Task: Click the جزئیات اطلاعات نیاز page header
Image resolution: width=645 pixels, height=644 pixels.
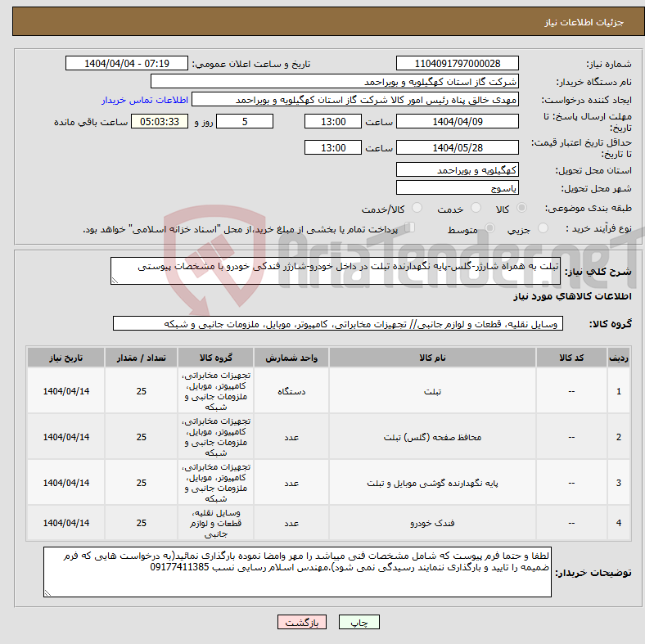Action: [x=584, y=22]
